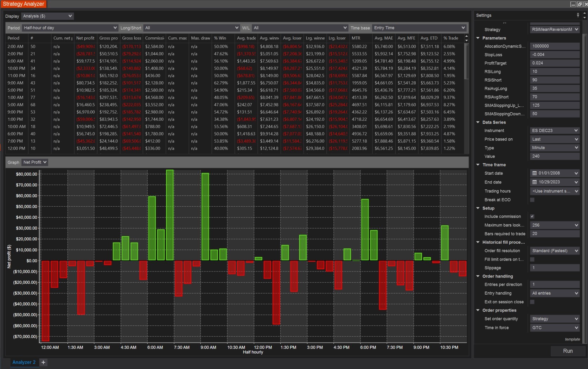Pin the Settings panel
Screen dimensions: 588x369
[578, 15]
